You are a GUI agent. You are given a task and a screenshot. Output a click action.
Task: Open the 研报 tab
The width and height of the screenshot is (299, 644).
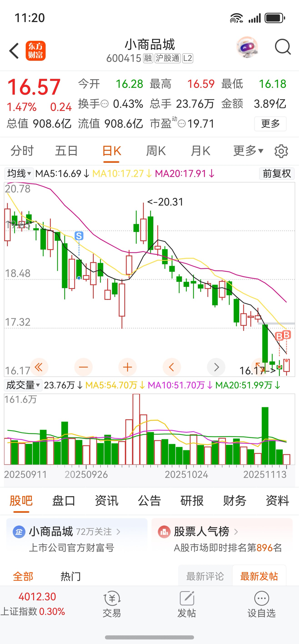point(192,501)
